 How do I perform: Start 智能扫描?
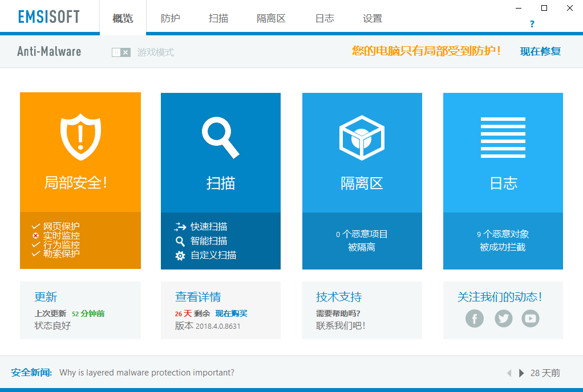click(x=209, y=241)
